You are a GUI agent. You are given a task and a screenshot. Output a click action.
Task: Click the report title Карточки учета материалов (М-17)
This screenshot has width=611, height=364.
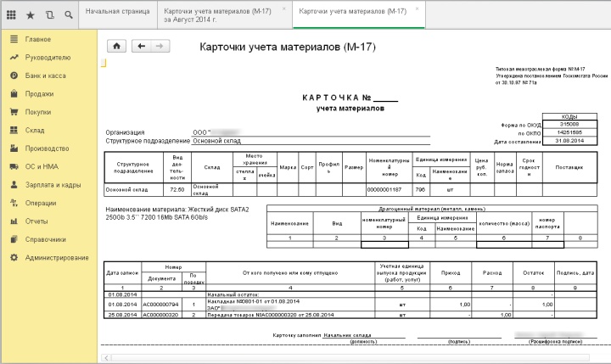tap(288, 48)
